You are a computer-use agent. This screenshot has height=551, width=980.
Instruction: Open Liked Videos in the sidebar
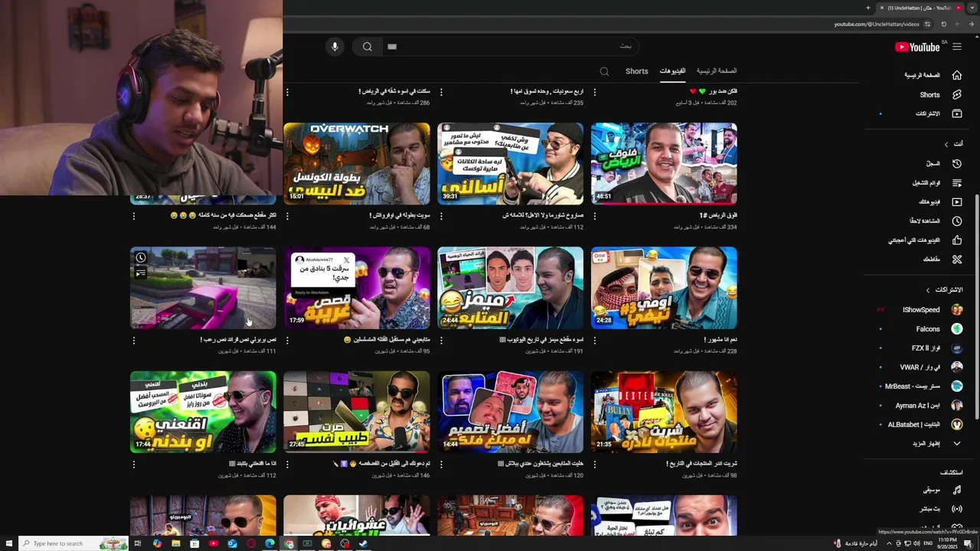point(925,240)
